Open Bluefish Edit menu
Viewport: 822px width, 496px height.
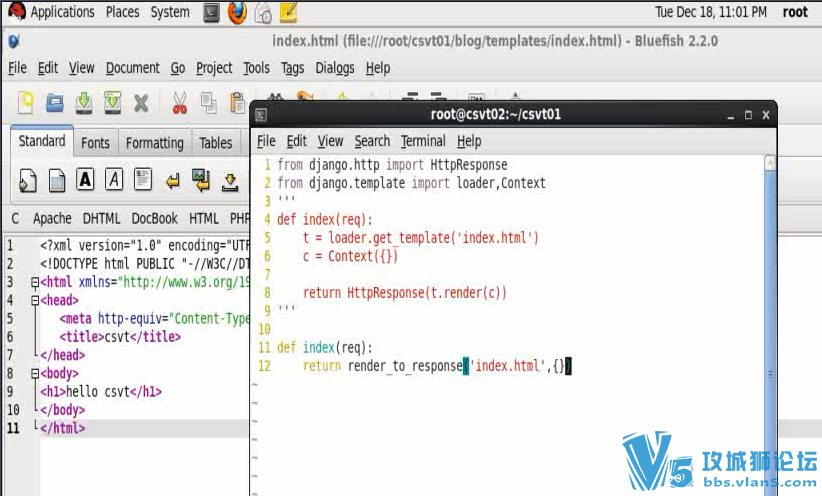pos(48,68)
